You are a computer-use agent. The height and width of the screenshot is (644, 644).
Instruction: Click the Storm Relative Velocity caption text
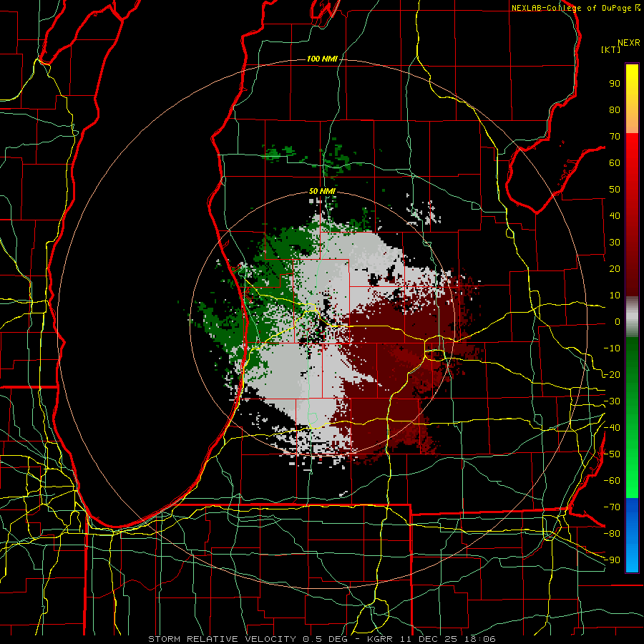(321, 639)
